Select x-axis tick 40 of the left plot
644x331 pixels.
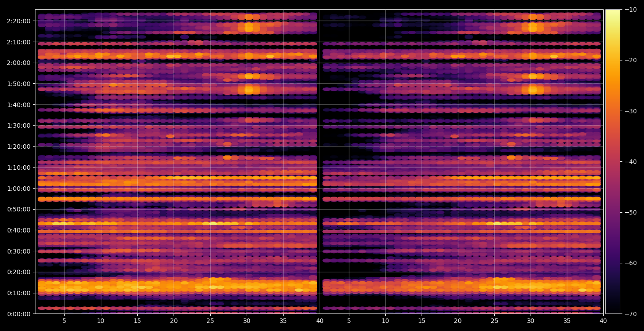(x=320, y=321)
